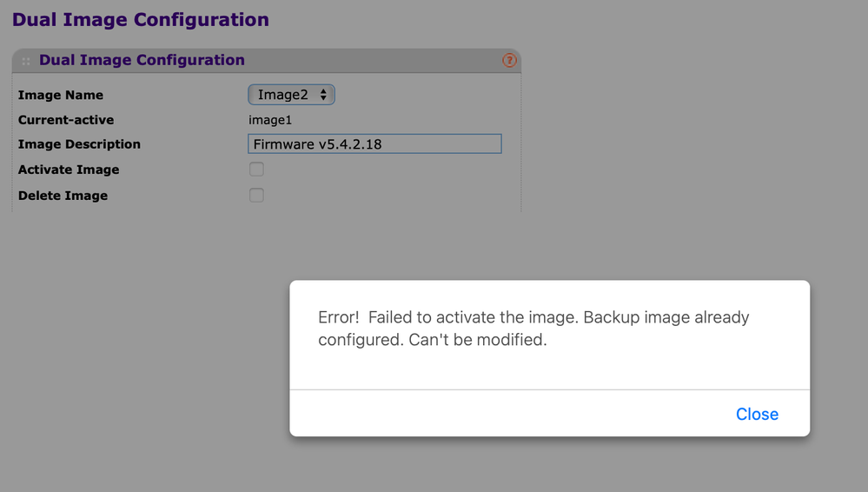This screenshot has height=492, width=868.
Task: Click the error message text in dialog
Action: point(533,329)
